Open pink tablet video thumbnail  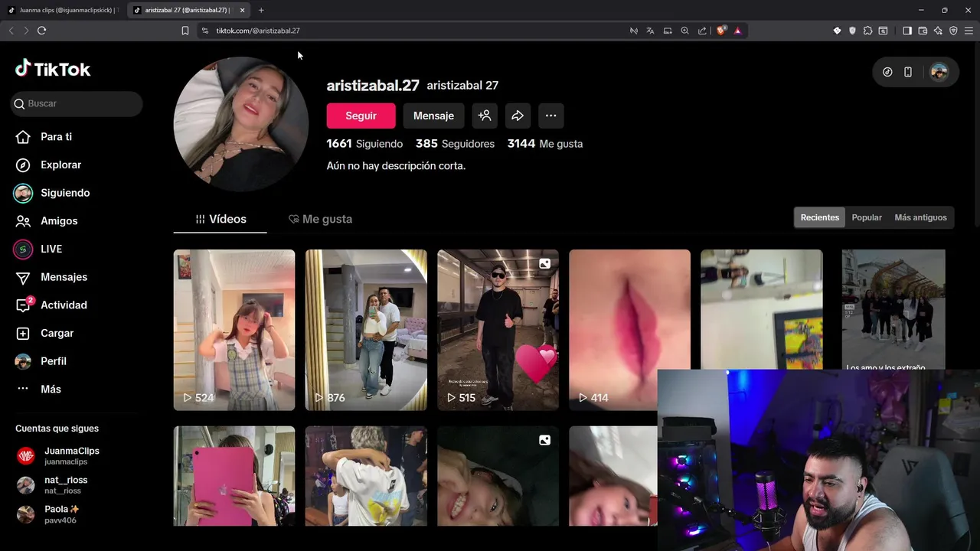[x=234, y=476]
